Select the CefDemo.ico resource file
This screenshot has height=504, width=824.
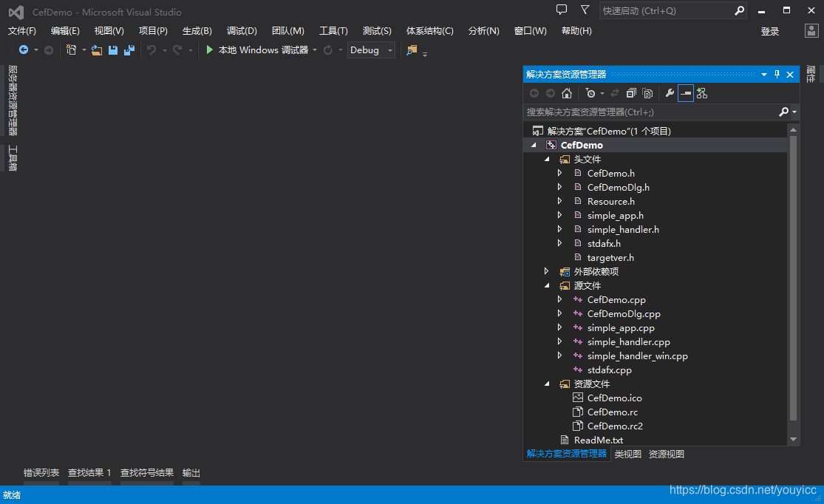click(614, 398)
